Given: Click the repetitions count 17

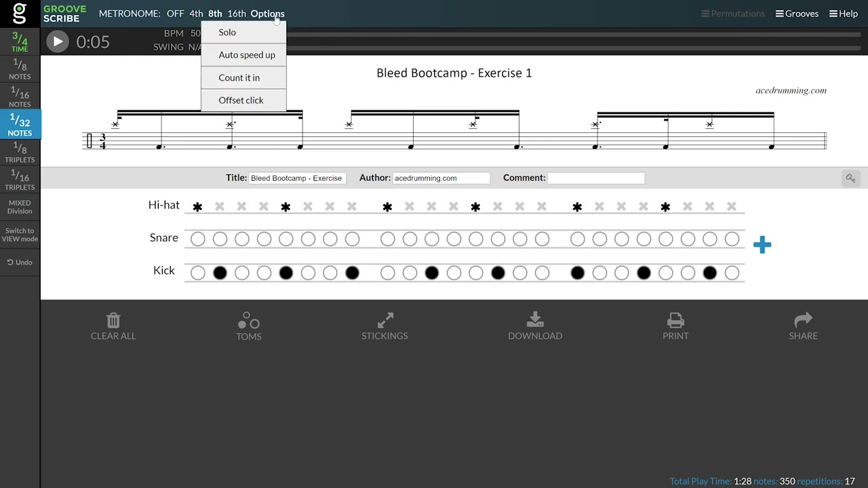Looking at the screenshot, I should pyautogui.click(x=850, y=481).
